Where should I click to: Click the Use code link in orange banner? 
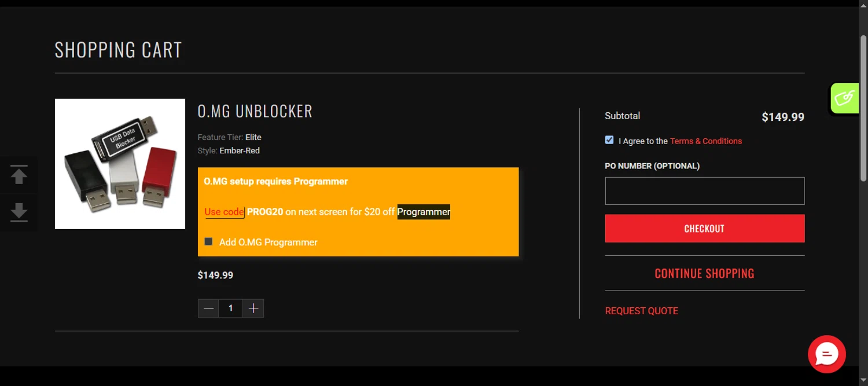[225, 212]
